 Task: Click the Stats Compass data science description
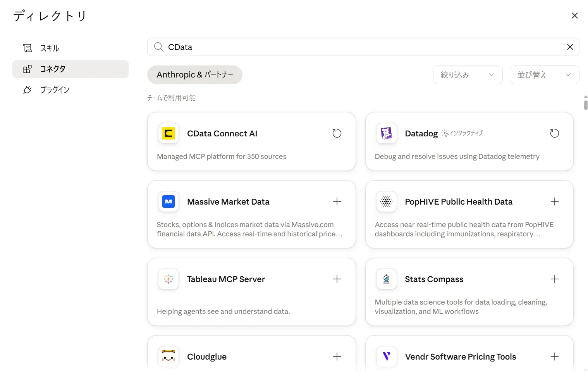coord(461,307)
